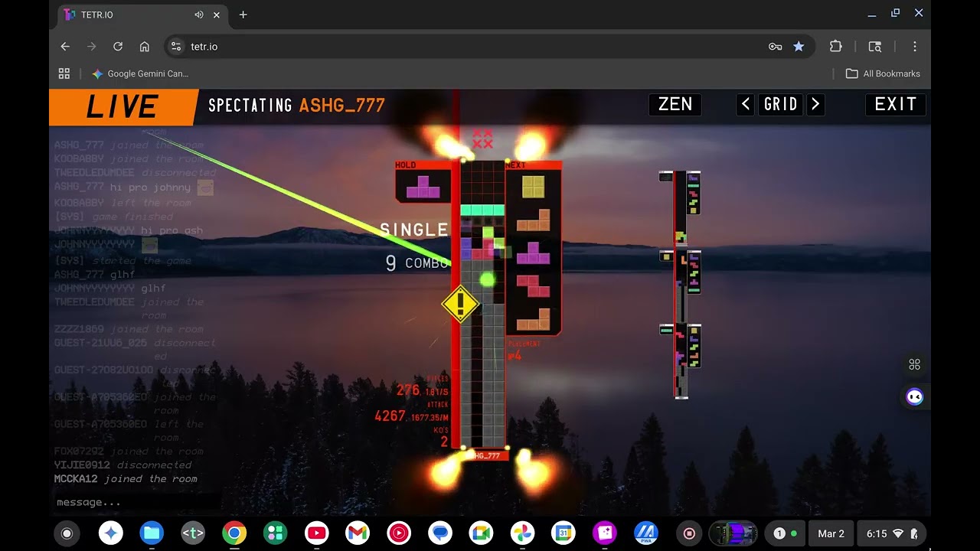Click the yellow warning sign on board

[460, 304]
